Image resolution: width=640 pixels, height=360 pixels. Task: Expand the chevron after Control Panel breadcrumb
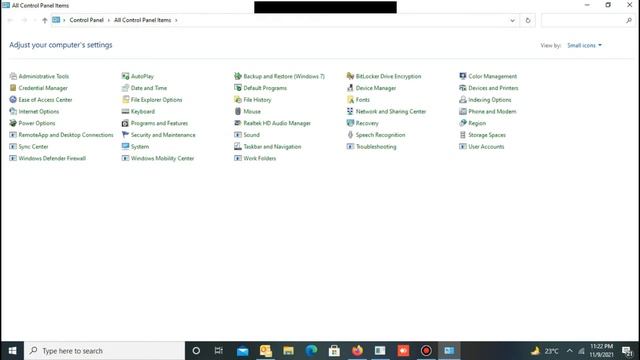[x=109, y=20]
